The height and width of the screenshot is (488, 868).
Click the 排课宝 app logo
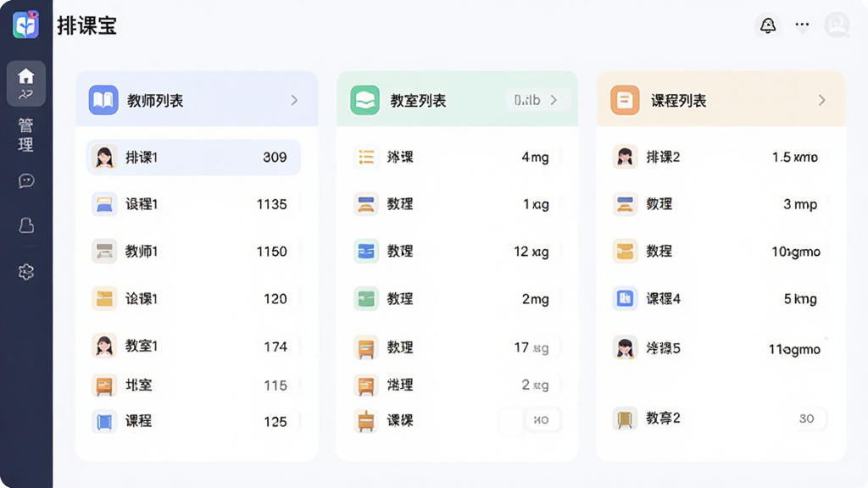click(x=25, y=25)
